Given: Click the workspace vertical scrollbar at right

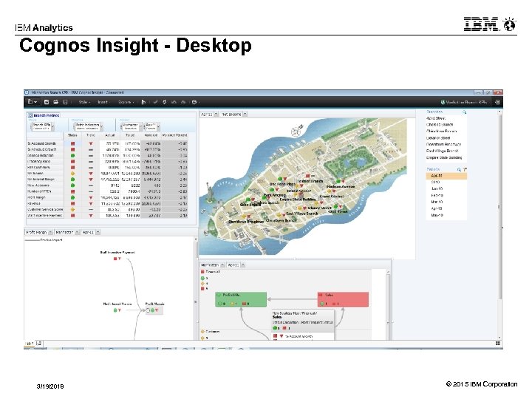Looking at the screenshot, I should [x=499, y=207].
